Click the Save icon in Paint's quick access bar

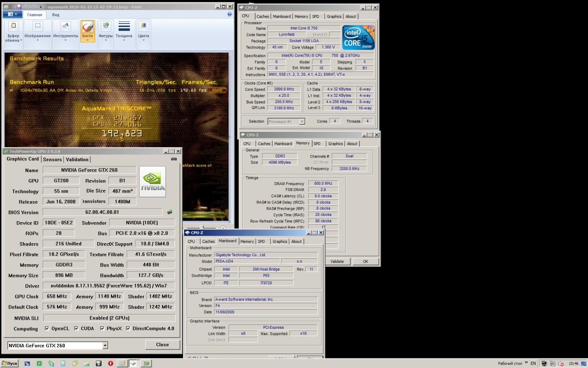click(19, 7)
